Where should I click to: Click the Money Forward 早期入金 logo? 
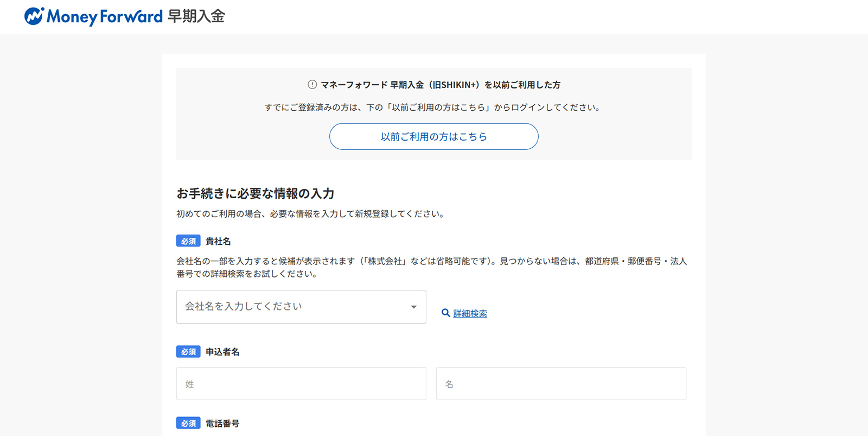click(124, 16)
